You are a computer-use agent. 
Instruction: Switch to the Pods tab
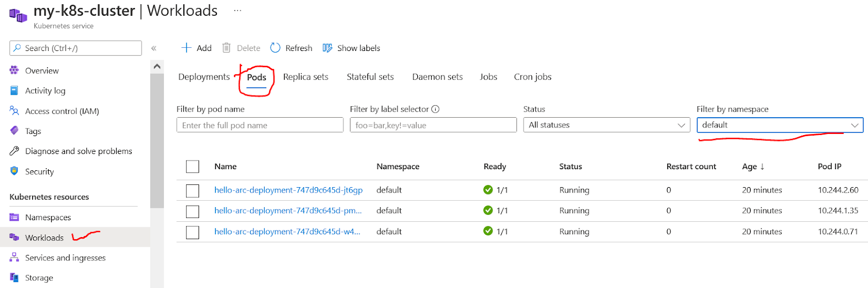pyautogui.click(x=257, y=77)
